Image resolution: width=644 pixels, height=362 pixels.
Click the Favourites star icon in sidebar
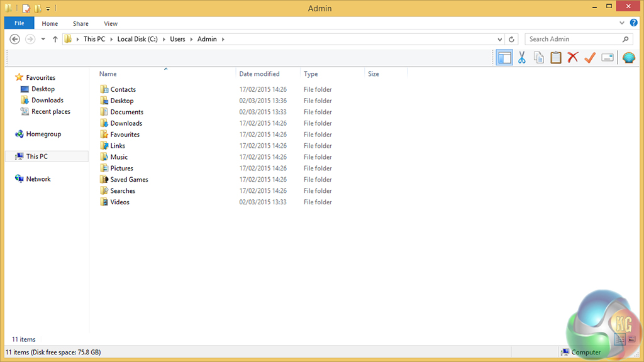(19, 77)
